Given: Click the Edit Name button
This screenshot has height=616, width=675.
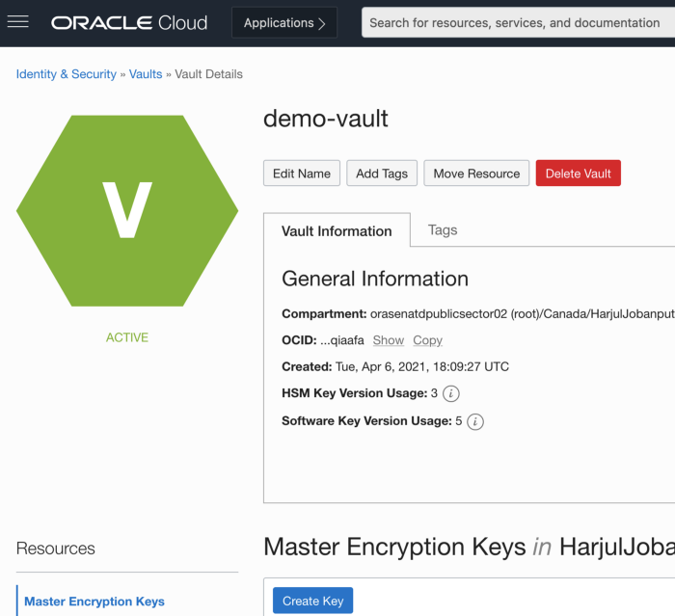Looking at the screenshot, I should (x=302, y=174).
